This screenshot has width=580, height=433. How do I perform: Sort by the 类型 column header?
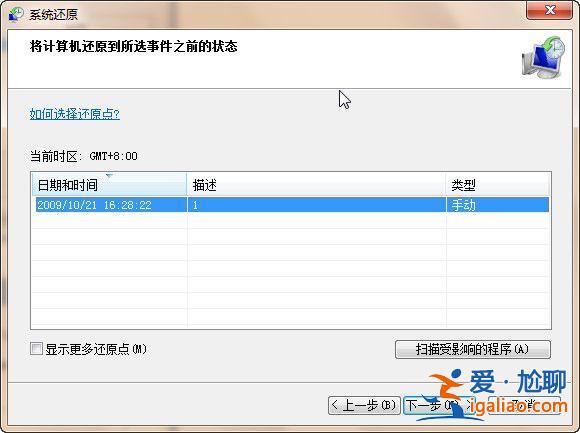tap(498, 184)
